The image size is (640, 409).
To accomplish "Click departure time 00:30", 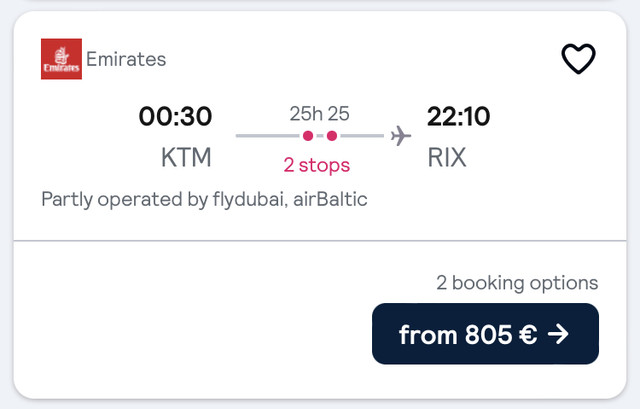I will coord(175,117).
